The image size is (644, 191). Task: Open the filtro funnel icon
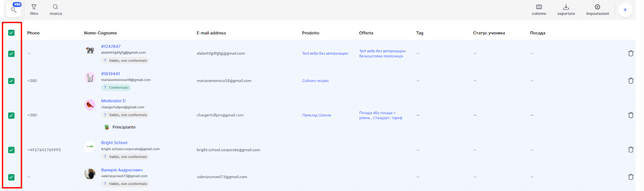[34, 7]
